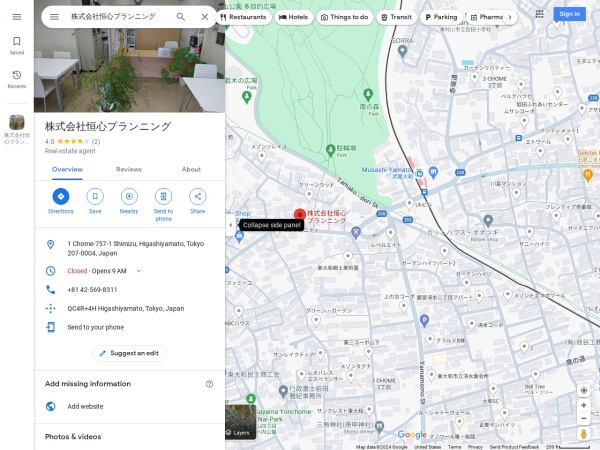Filter map by Hotels chip
The height and width of the screenshot is (450, 600).
293,17
